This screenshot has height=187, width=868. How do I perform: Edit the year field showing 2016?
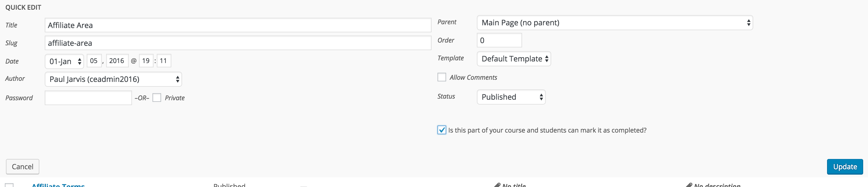point(117,61)
